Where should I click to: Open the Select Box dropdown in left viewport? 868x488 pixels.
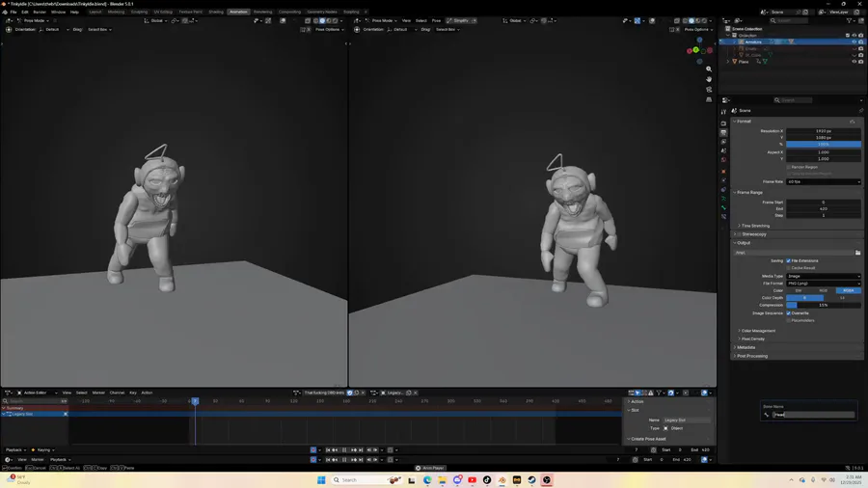pos(99,29)
